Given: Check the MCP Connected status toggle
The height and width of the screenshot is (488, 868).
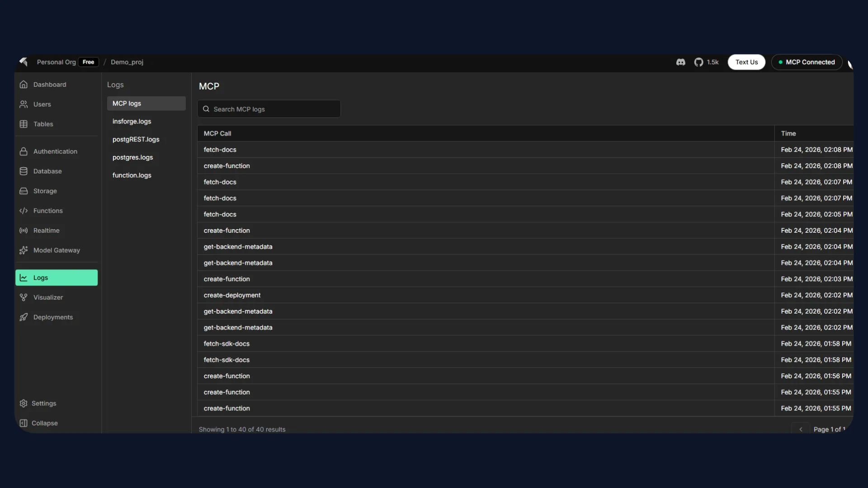Looking at the screenshot, I should coord(807,62).
